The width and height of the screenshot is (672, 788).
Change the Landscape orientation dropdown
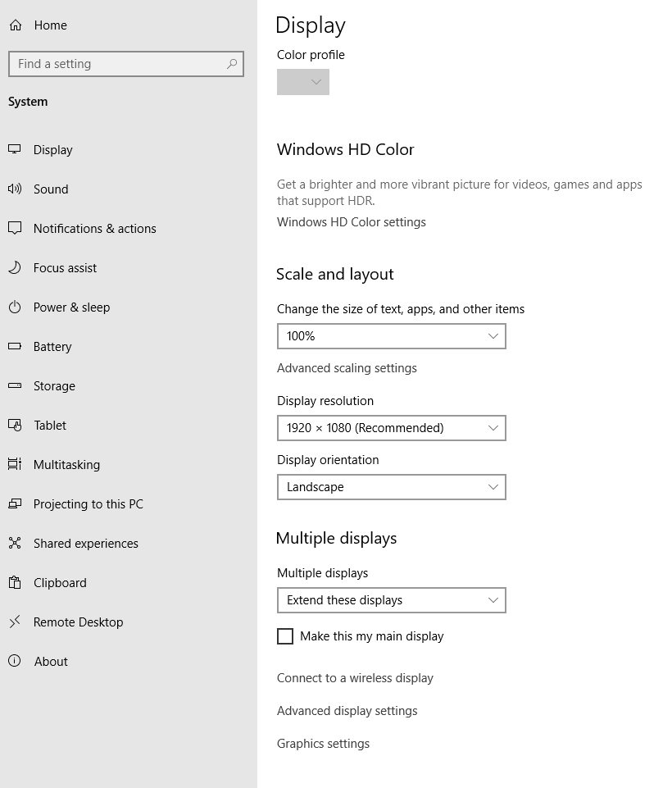[391, 487]
